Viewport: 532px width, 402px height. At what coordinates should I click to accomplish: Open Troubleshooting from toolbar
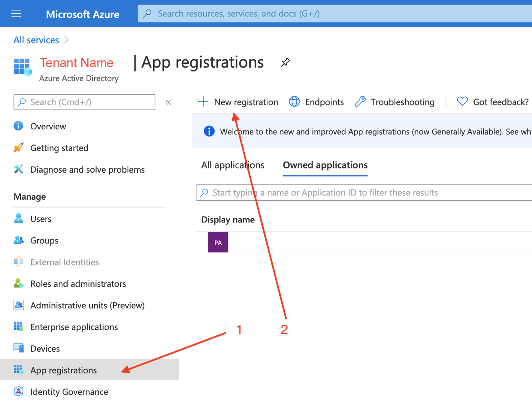[x=403, y=102]
